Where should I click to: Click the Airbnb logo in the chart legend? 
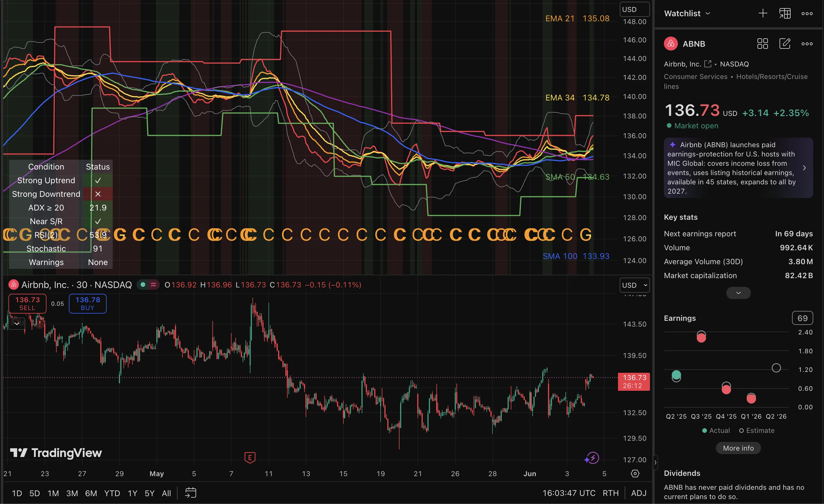click(13, 285)
